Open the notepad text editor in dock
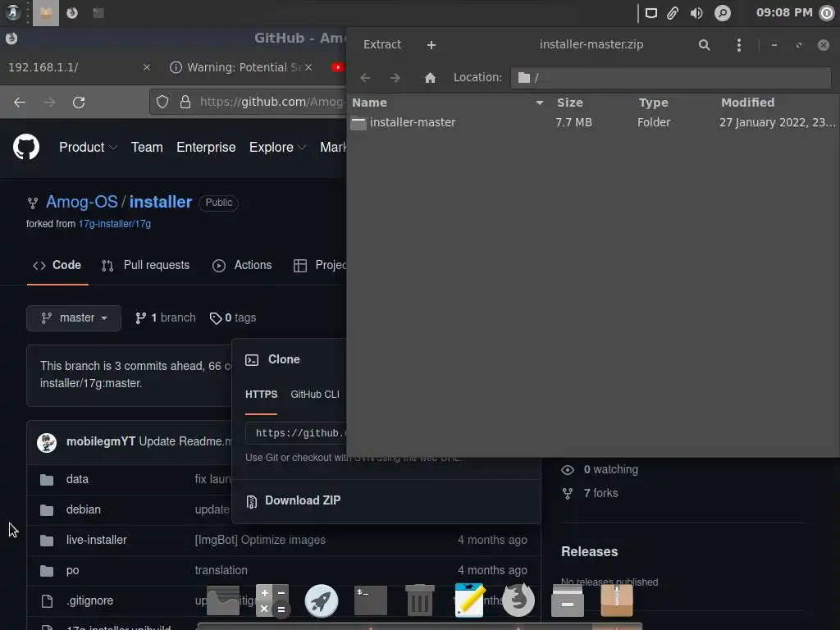This screenshot has height=630, width=840. (x=469, y=600)
